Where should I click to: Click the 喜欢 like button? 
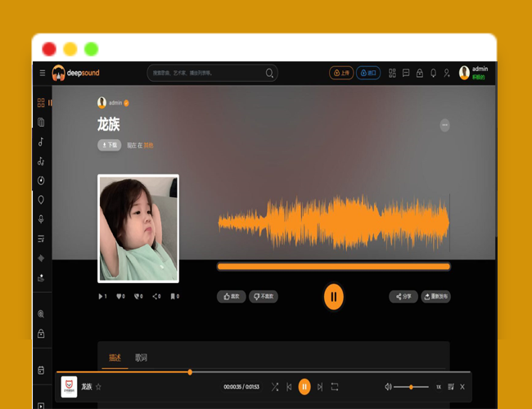232,296
